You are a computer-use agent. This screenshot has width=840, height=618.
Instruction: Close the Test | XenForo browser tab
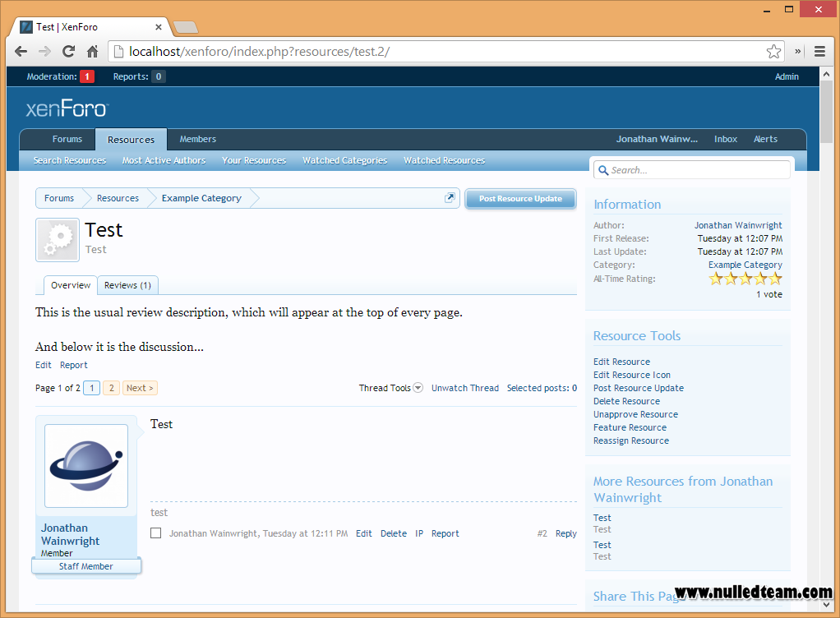[158, 27]
